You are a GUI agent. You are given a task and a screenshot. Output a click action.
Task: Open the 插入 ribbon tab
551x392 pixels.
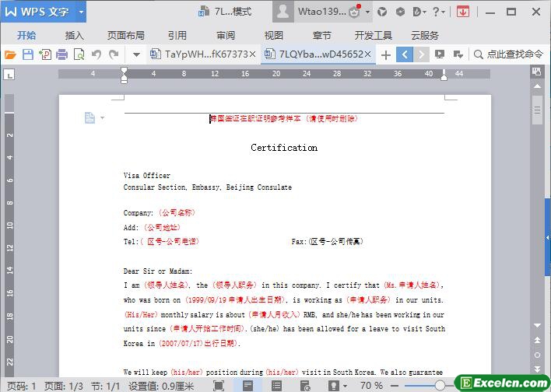coord(75,36)
